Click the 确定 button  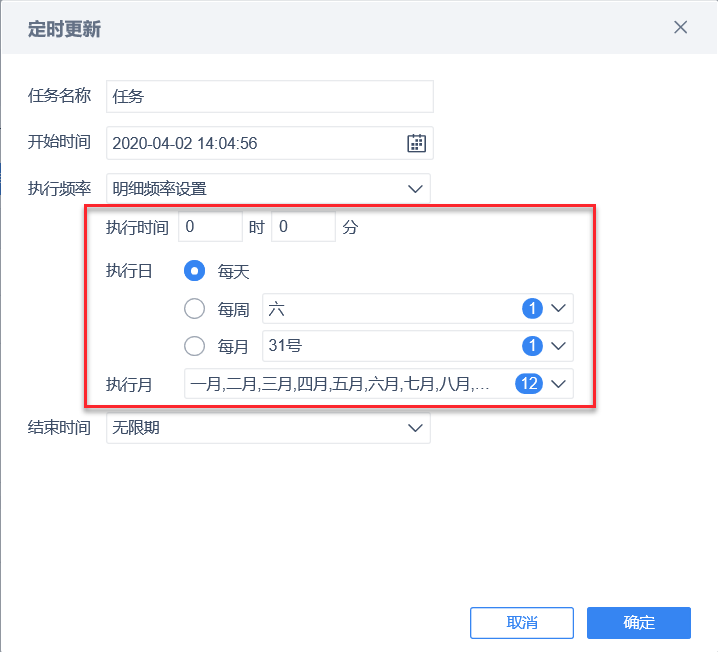[639, 622]
